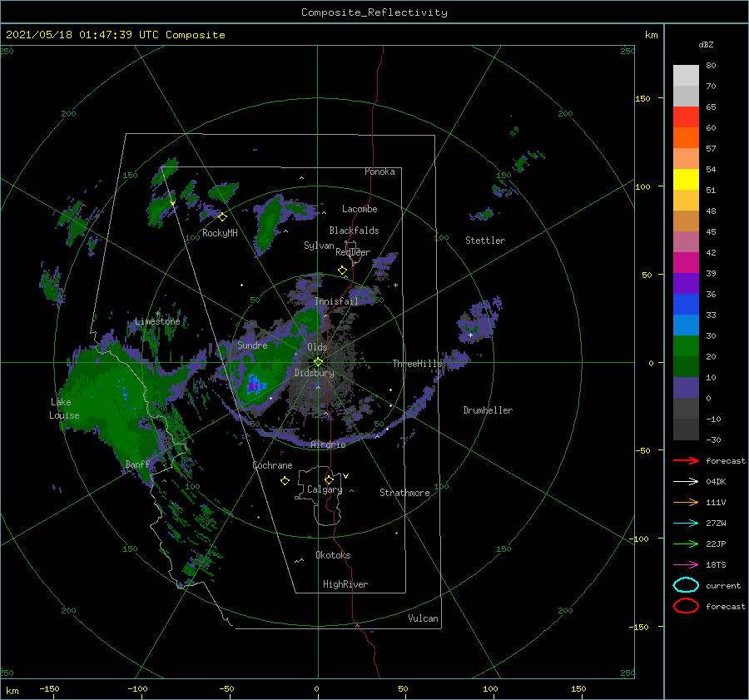The height and width of the screenshot is (700, 749).
Task: Click the Stettler town label
Action: coord(485,241)
